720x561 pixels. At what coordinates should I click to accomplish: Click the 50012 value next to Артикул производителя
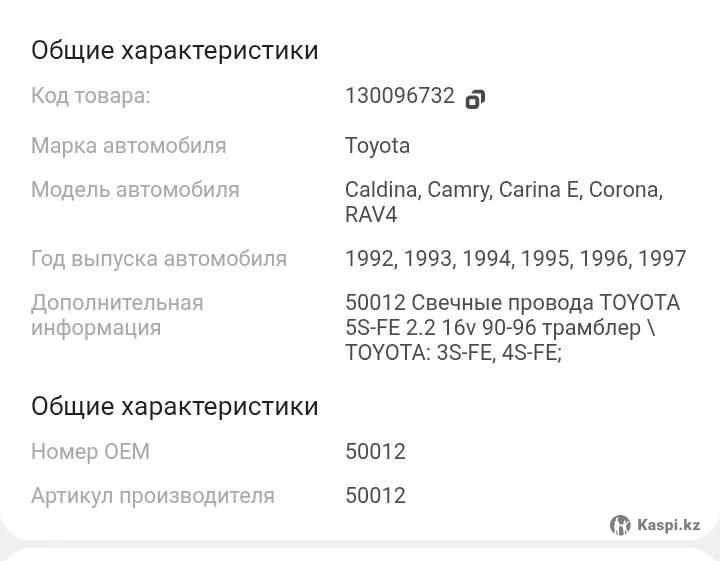(x=375, y=496)
